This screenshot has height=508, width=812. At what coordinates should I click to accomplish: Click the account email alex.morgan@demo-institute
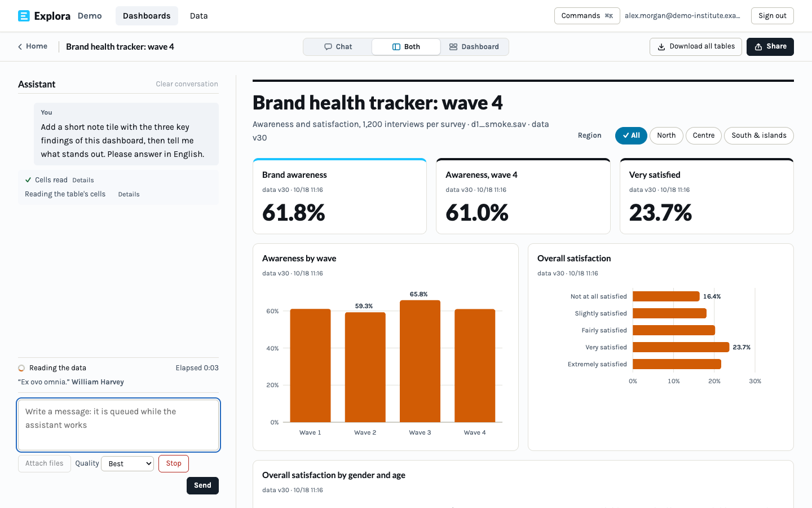pos(682,16)
